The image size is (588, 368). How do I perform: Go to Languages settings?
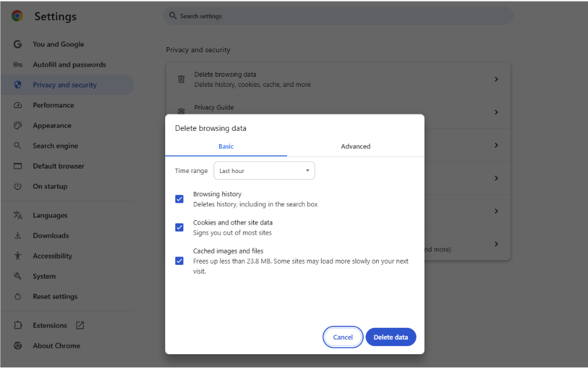tap(50, 215)
